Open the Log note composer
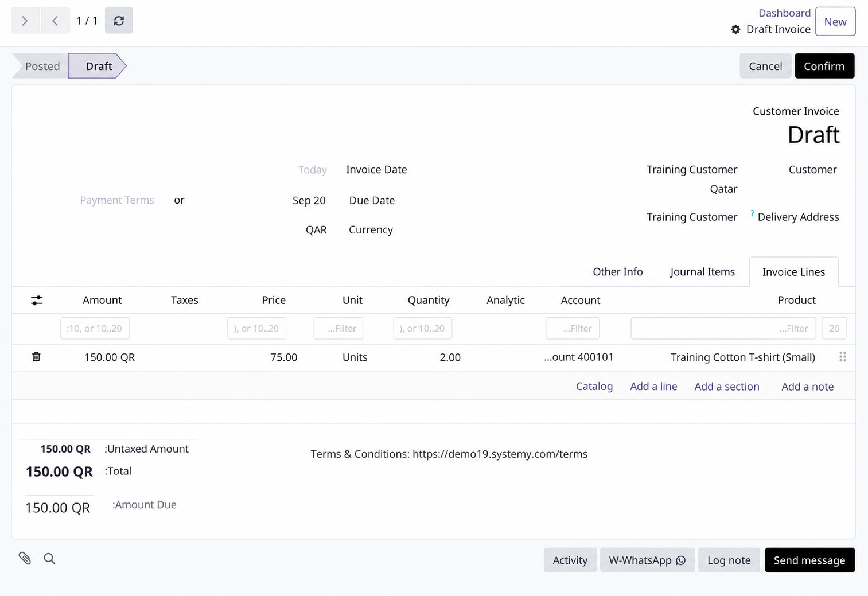Screen dimensions: 868x596 729,560
